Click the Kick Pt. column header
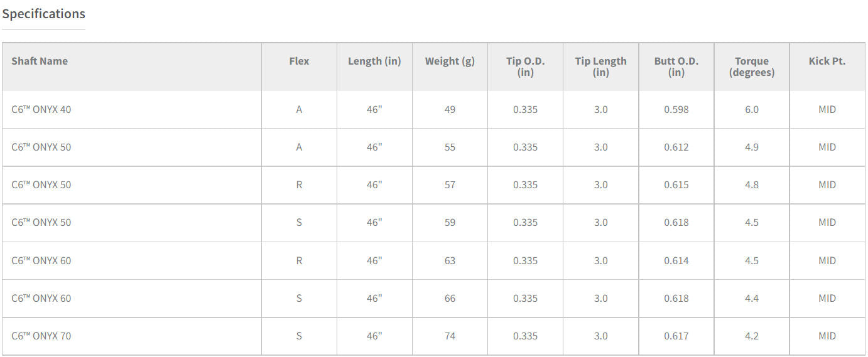This screenshot has height=357, width=868. click(x=827, y=61)
